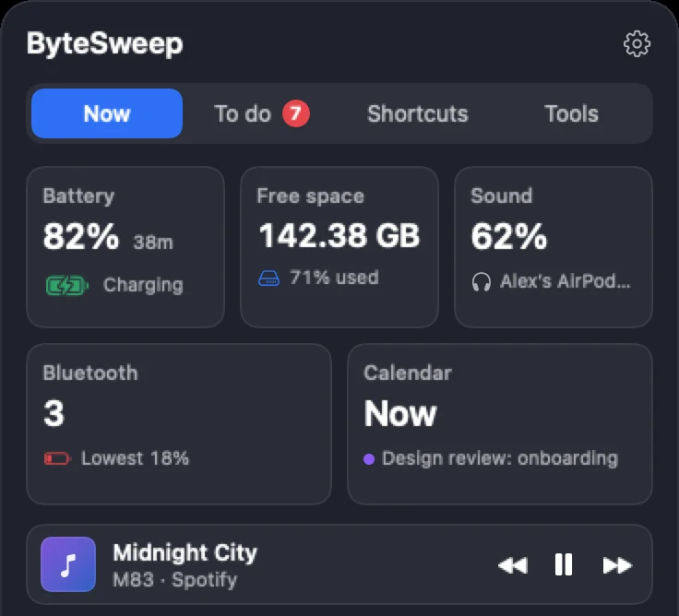
Task: Click the Free space card heading
Action: 311,195
